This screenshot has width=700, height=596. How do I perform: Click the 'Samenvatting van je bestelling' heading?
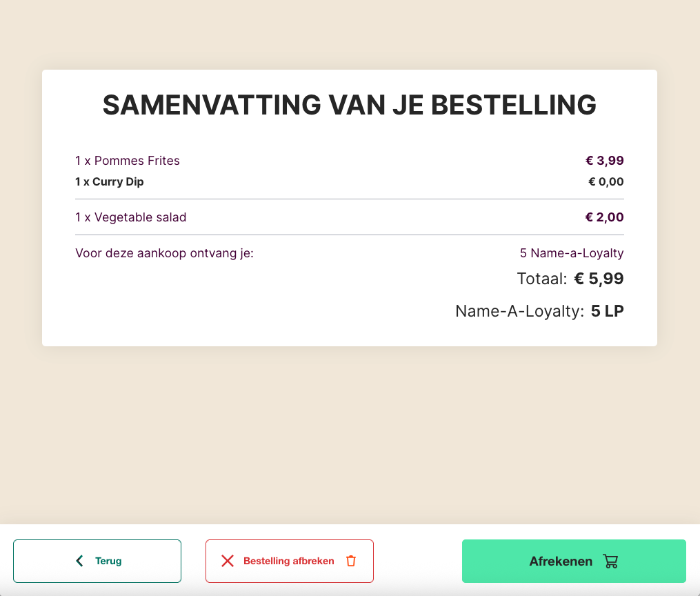pyautogui.click(x=349, y=105)
